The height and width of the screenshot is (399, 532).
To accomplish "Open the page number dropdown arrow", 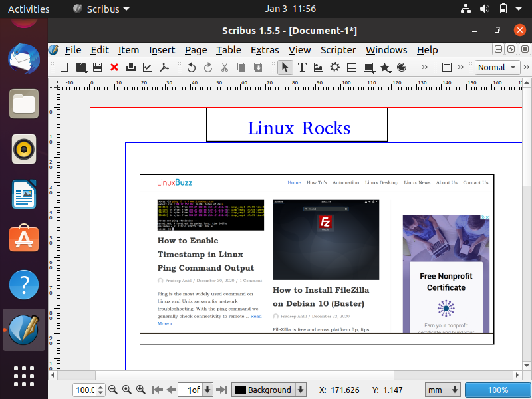I will pyautogui.click(x=207, y=390).
